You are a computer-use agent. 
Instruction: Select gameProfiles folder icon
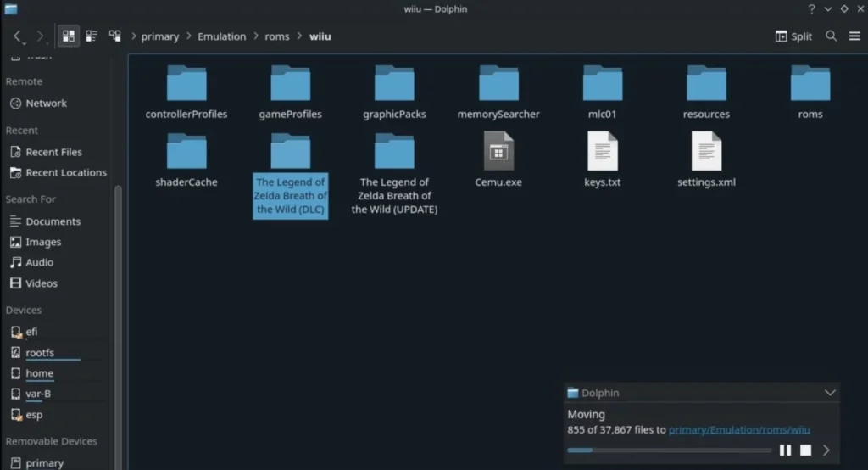290,83
